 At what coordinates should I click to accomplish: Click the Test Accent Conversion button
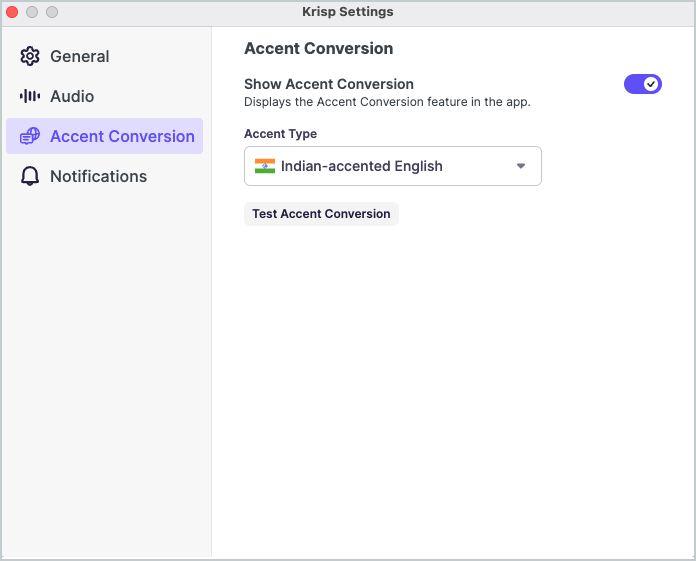(321, 214)
